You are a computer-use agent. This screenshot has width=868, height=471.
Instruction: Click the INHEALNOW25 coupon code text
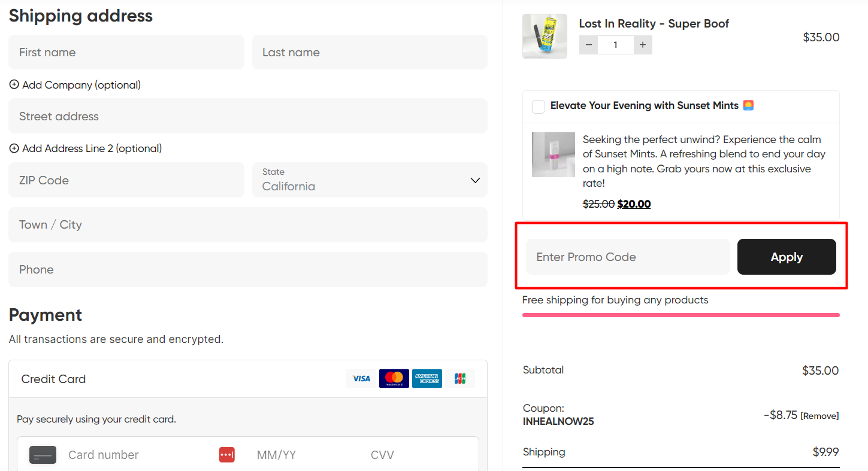click(558, 421)
